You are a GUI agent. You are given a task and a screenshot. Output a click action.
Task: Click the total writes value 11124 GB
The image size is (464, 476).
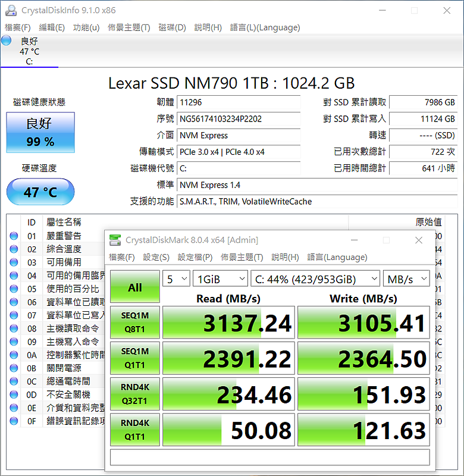pos(424,118)
